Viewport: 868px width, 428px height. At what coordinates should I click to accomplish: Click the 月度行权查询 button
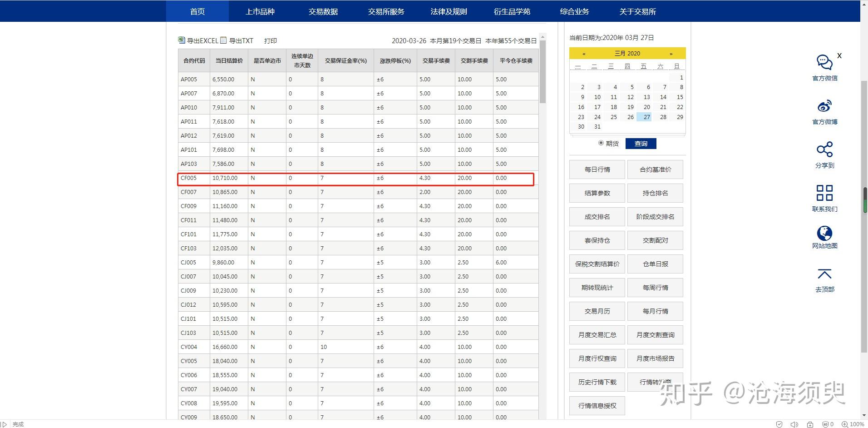597,358
